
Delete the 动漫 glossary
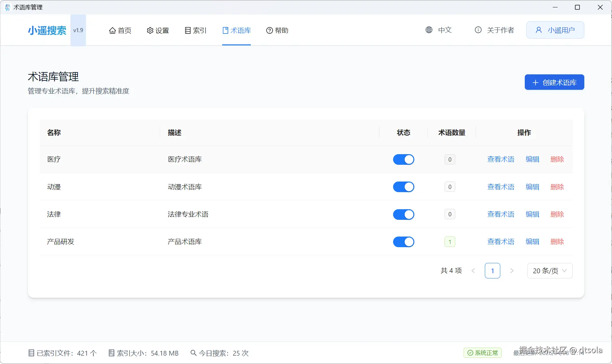click(x=557, y=187)
